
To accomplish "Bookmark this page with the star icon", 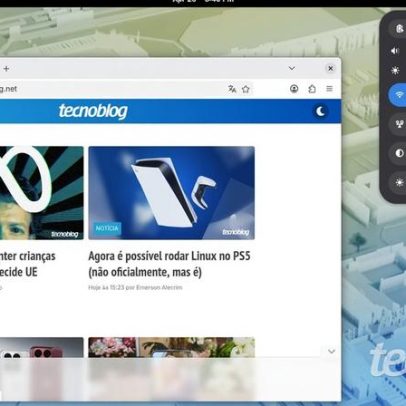I will 246,89.
